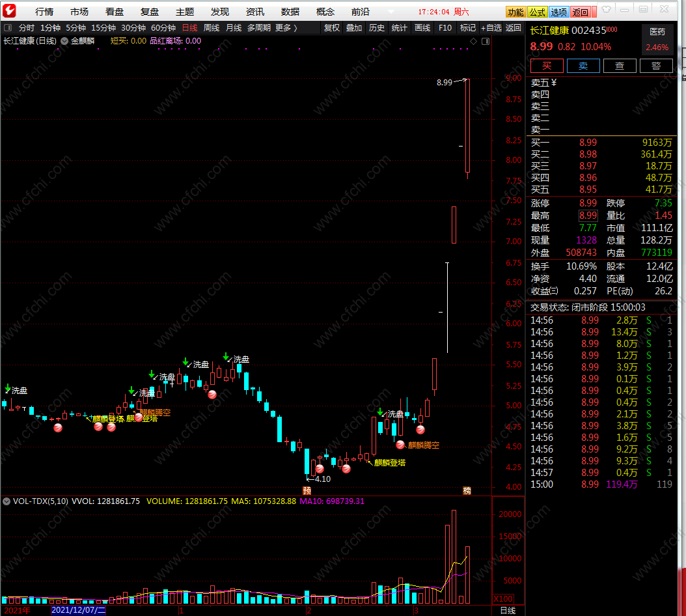Open F10 company info
Viewport: 686px width, 616px height.
click(x=445, y=28)
